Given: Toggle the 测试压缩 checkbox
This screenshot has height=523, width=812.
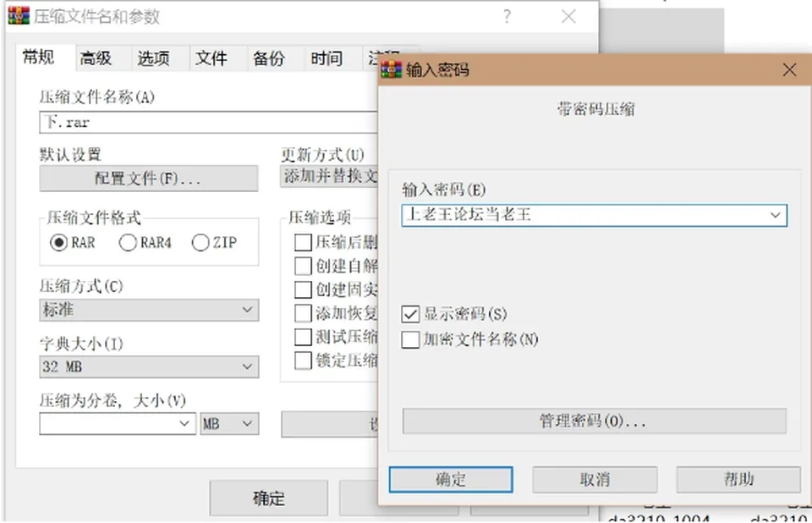Looking at the screenshot, I should (303, 337).
